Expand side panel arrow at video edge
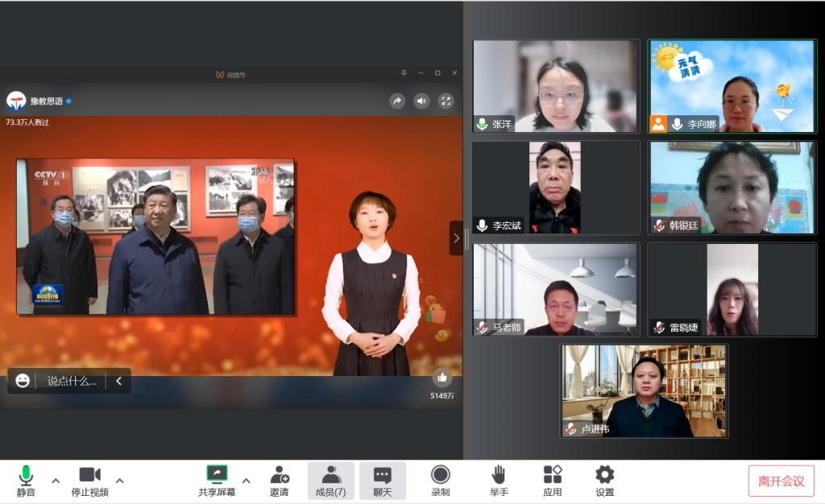The width and height of the screenshot is (825, 504). click(x=456, y=238)
